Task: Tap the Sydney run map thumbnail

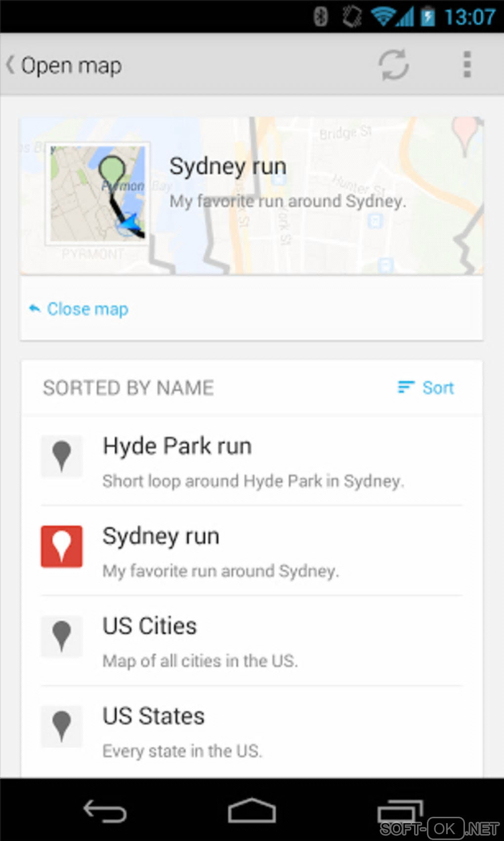Action: [98, 194]
